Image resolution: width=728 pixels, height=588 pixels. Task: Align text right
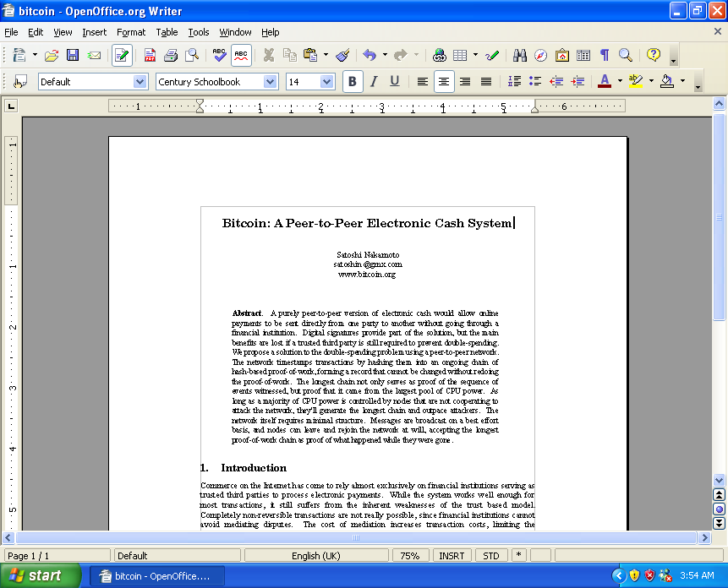pos(465,82)
